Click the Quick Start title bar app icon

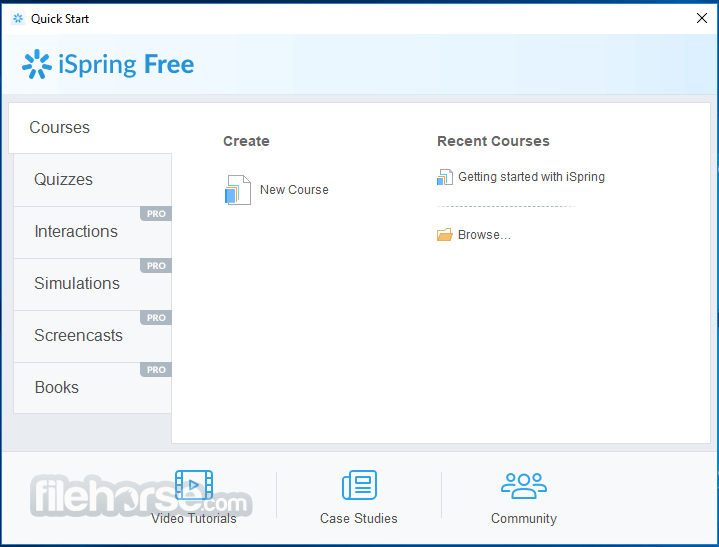[18, 18]
